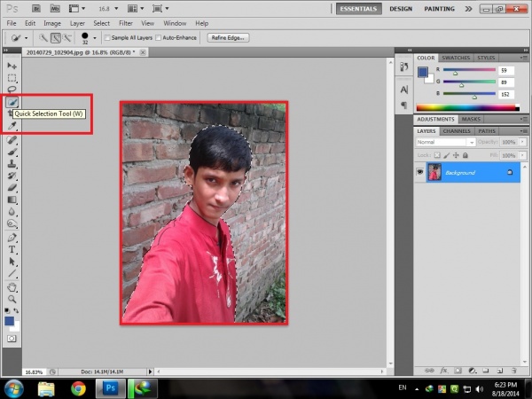Select the Horizontal Type tool
The height and width of the screenshot is (399, 532).
(x=12, y=250)
